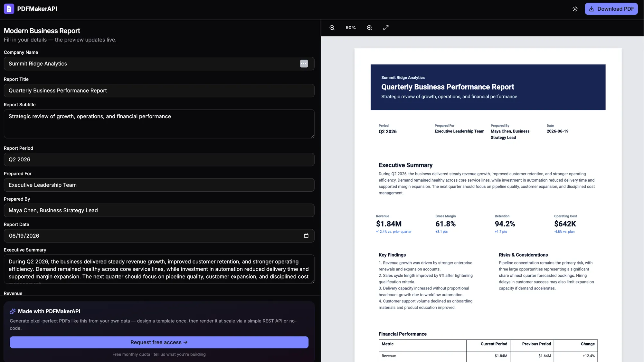The width and height of the screenshot is (644, 362).
Task: Focus the Report Period field showing Q2 2026
Action: [159, 159]
